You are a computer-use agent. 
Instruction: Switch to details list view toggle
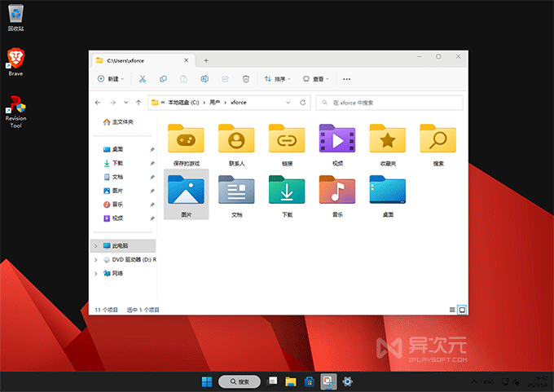pos(452,310)
